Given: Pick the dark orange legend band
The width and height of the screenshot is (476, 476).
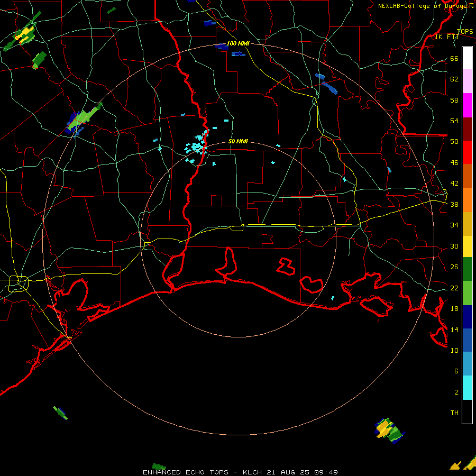Looking at the screenshot, I should click(x=467, y=176).
